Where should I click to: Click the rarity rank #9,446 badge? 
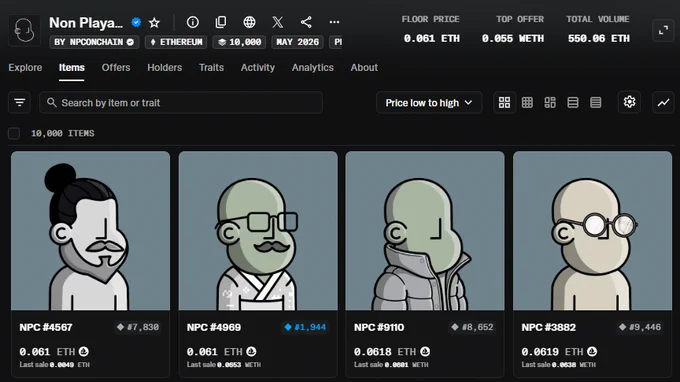tap(640, 327)
